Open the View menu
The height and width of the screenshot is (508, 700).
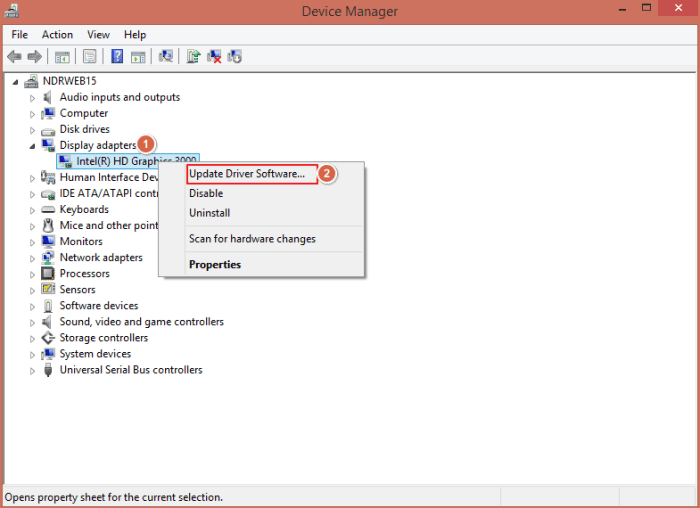coord(98,35)
